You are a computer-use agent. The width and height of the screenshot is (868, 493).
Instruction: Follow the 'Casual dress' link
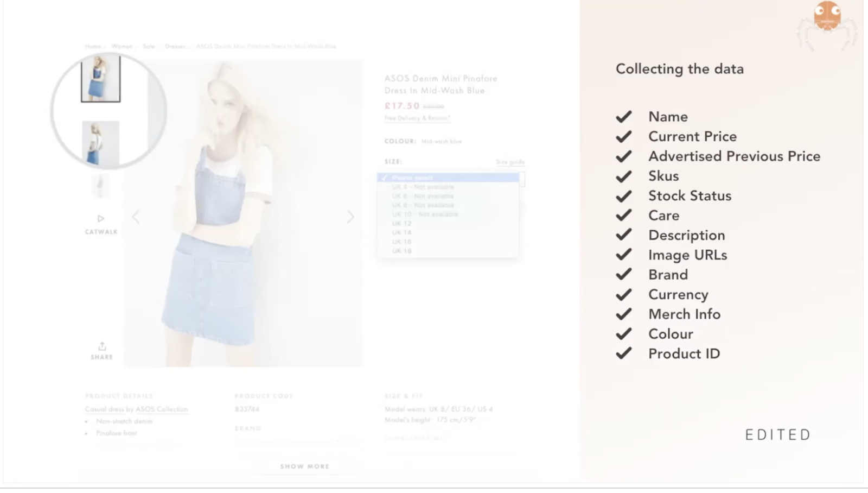tap(104, 409)
